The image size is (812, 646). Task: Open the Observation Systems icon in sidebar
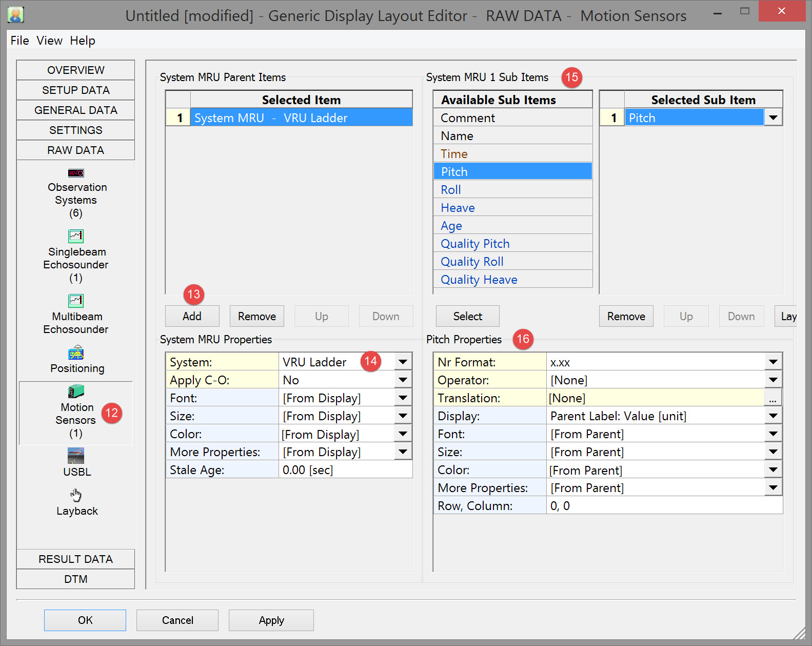click(76, 173)
